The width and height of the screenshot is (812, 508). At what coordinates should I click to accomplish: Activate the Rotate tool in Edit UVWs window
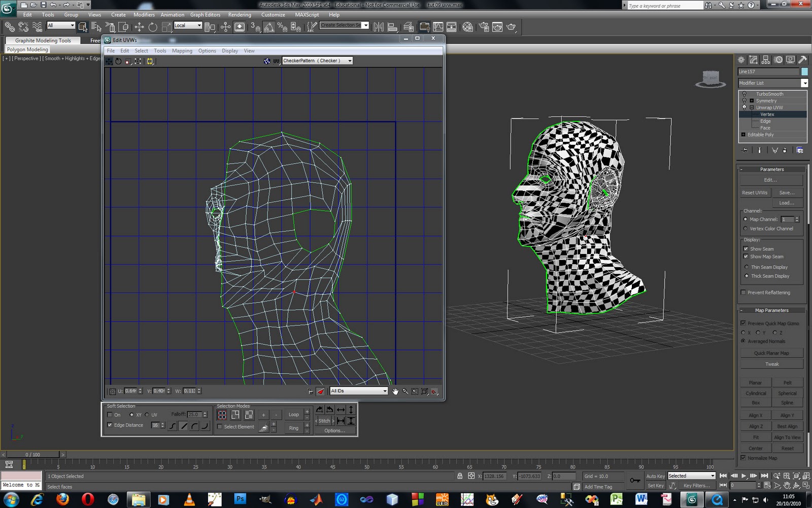(x=117, y=61)
